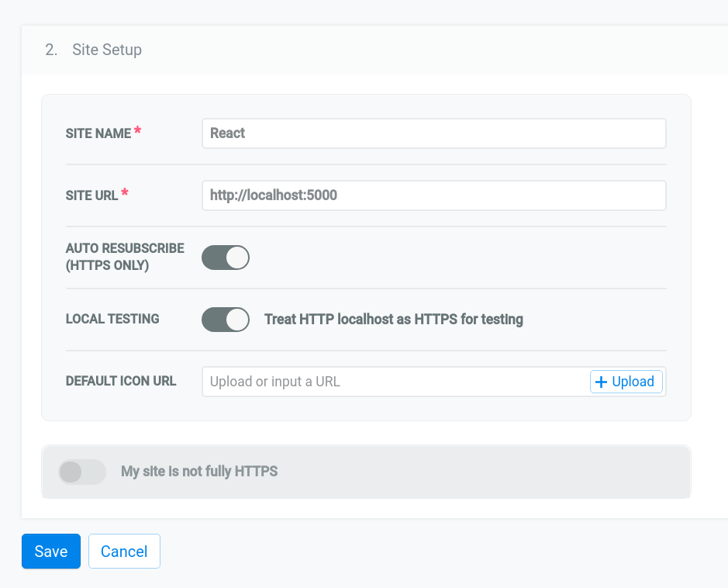728x588 pixels.
Task: Click the plus icon on Upload button
Action: coord(601,382)
